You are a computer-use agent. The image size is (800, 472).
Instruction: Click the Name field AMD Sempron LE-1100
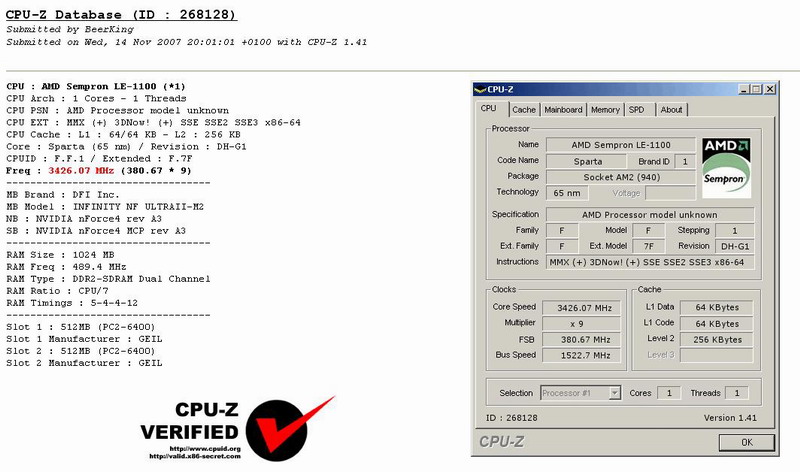[x=620, y=145]
